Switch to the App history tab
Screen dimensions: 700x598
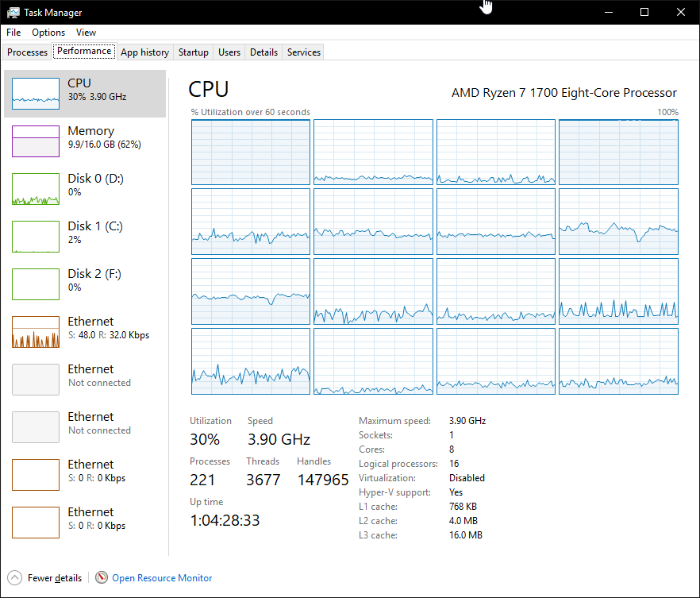144,52
